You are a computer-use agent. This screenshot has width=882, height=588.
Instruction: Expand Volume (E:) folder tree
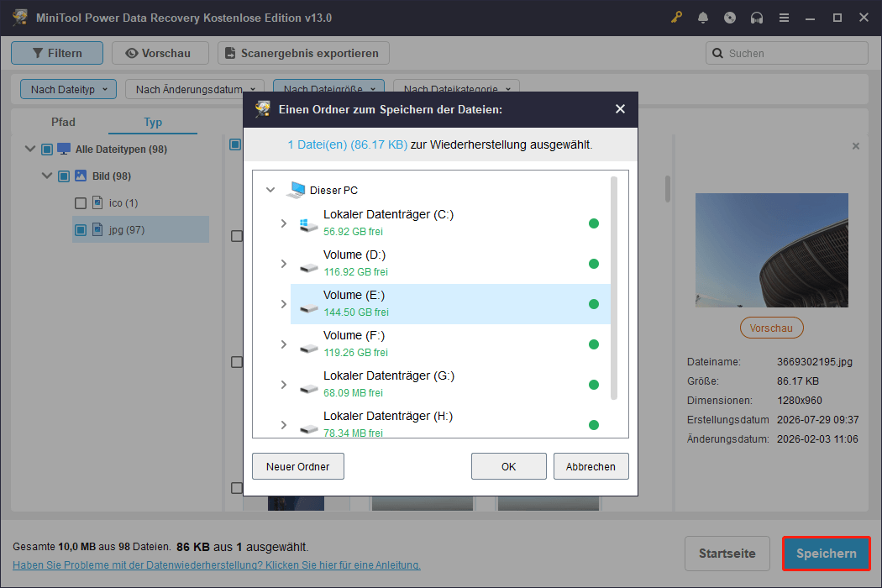[284, 304]
